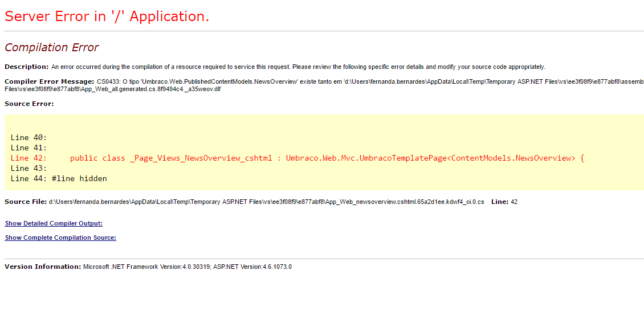Click the 'Description:' label
The image size is (644, 311).
(x=27, y=67)
